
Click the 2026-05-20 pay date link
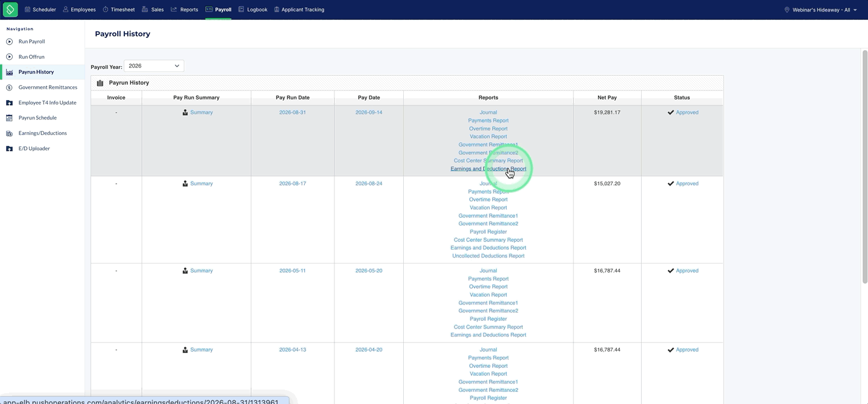pyautogui.click(x=369, y=271)
